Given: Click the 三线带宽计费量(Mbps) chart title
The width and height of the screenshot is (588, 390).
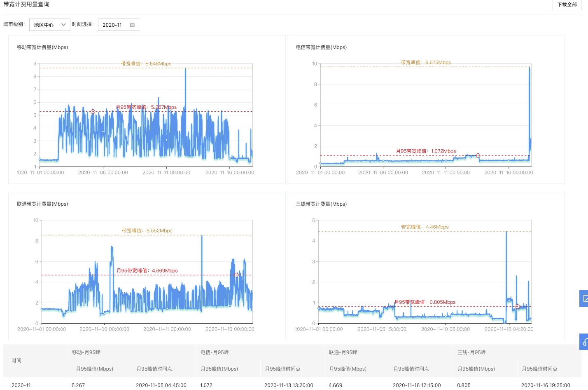Looking at the screenshot, I should (321, 204).
